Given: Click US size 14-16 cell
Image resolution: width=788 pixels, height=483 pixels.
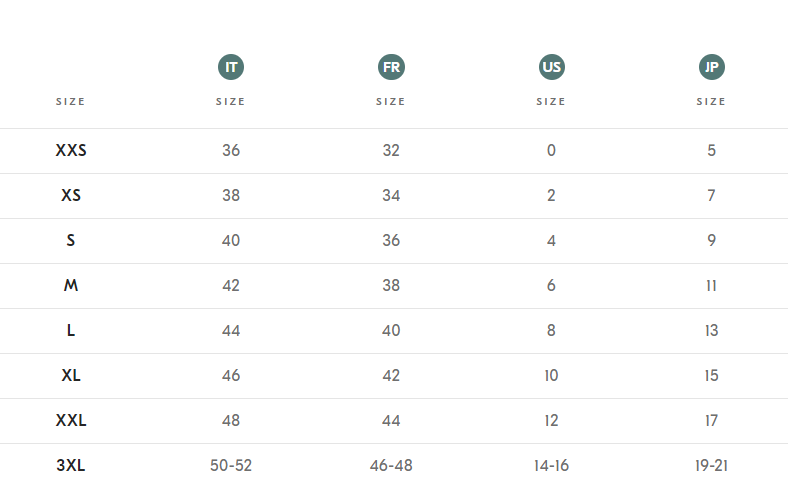Looking at the screenshot, I should click(551, 466).
